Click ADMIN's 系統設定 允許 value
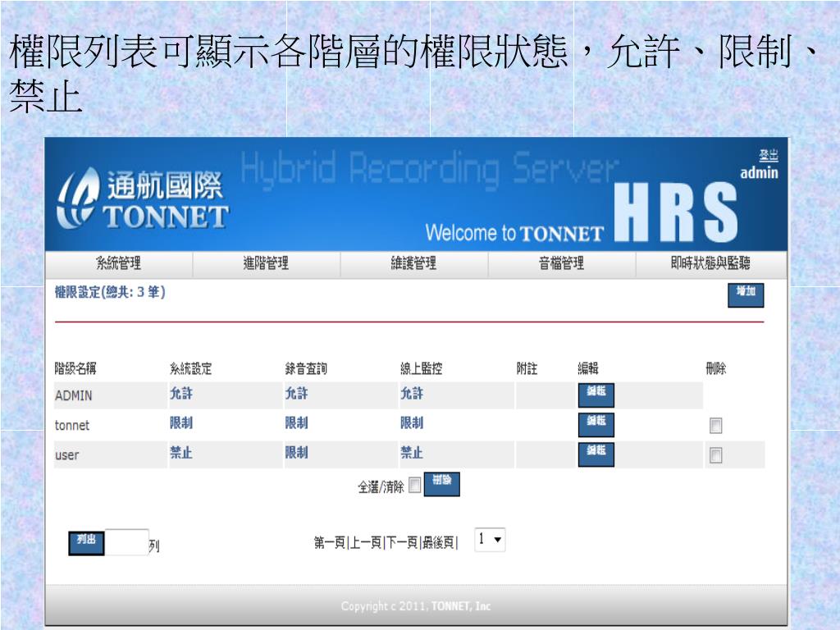 [x=181, y=393]
